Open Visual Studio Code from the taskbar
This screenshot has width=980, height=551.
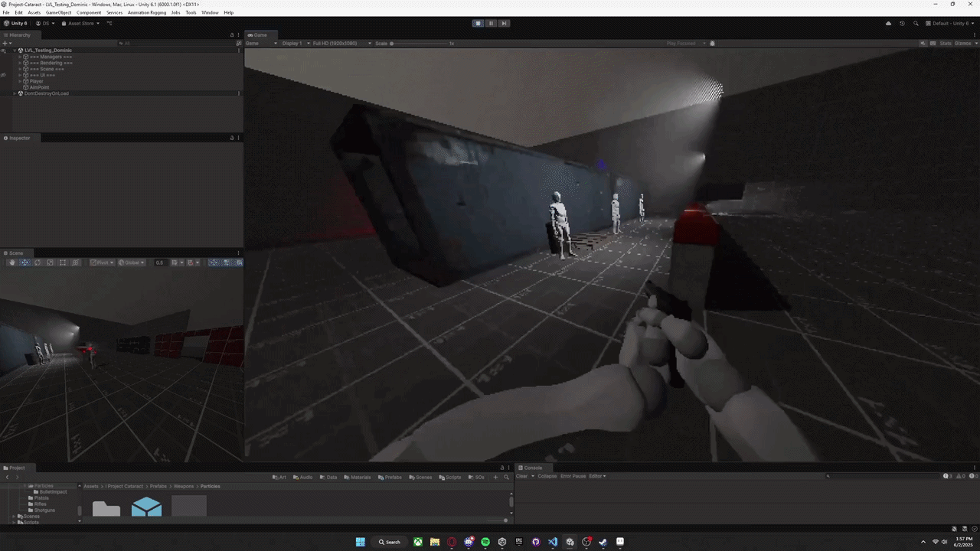(x=553, y=542)
